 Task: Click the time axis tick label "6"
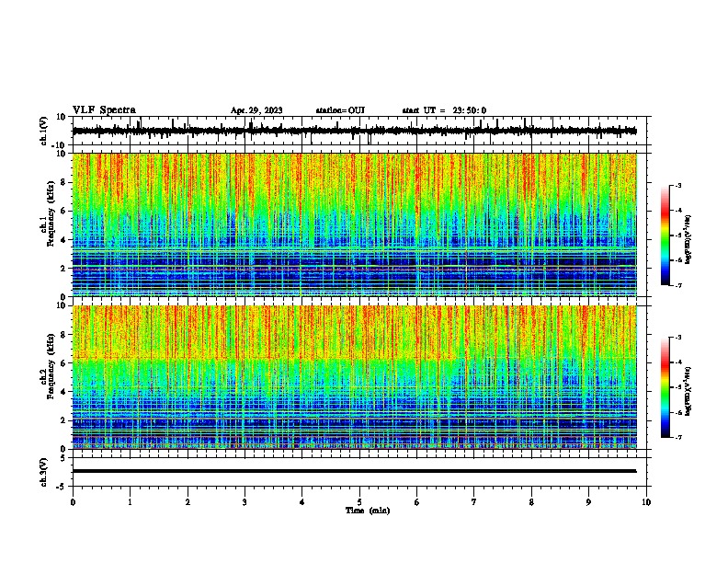click(417, 502)
